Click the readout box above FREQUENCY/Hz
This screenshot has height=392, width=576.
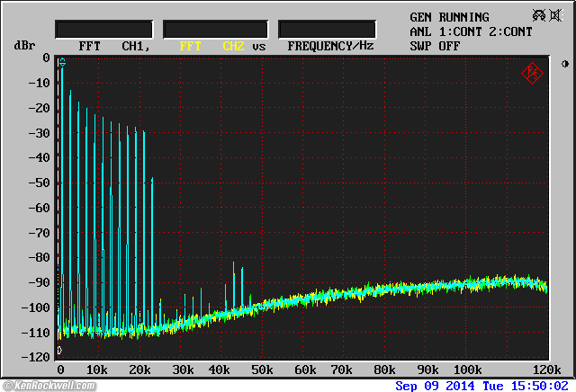pos(328,29)
